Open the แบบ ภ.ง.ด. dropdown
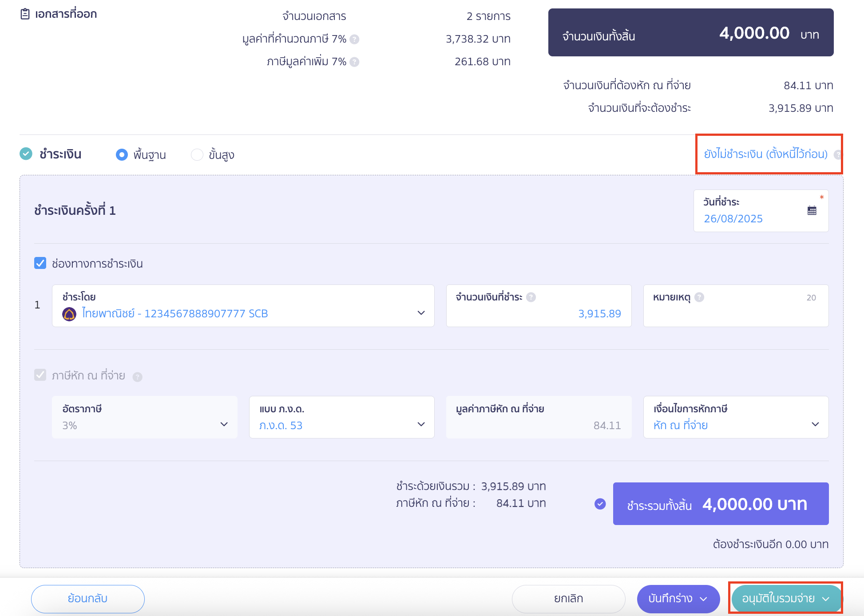This screenshot has width=864, height=616. pyautogui.click(x=342, y=417)
